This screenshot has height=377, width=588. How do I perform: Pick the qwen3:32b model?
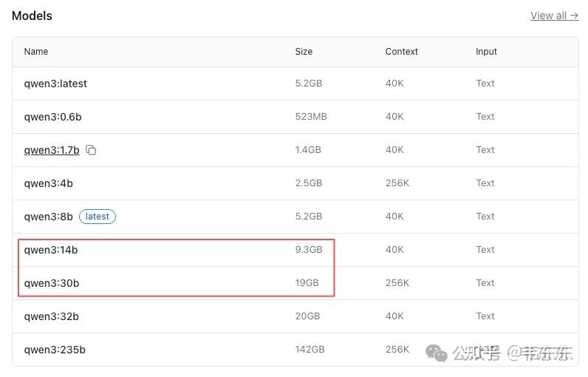click(x=52, y=316)
